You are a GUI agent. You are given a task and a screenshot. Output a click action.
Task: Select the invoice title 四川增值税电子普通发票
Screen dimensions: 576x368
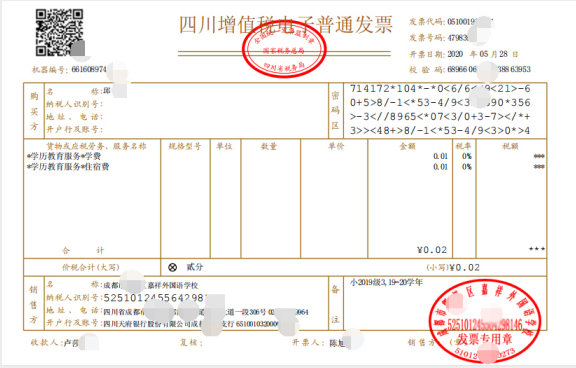(x=285, y=25)
